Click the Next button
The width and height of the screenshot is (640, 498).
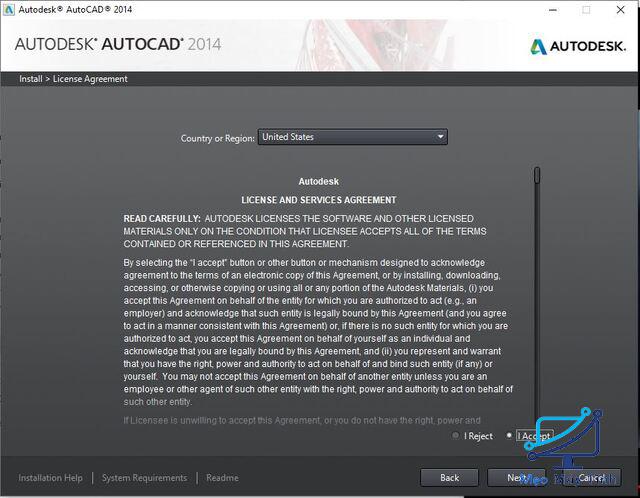(516, 478)
